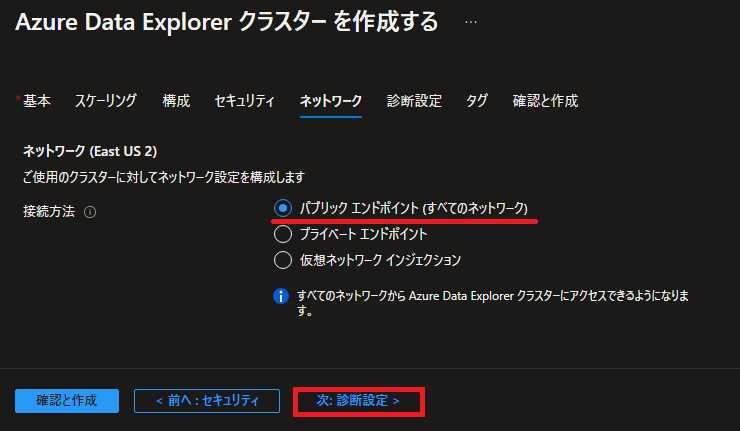Screen dimensions: 740x431
Task: Click the page title Azure Data Explorer クラスター を作成する
Action: coord(227,22)
